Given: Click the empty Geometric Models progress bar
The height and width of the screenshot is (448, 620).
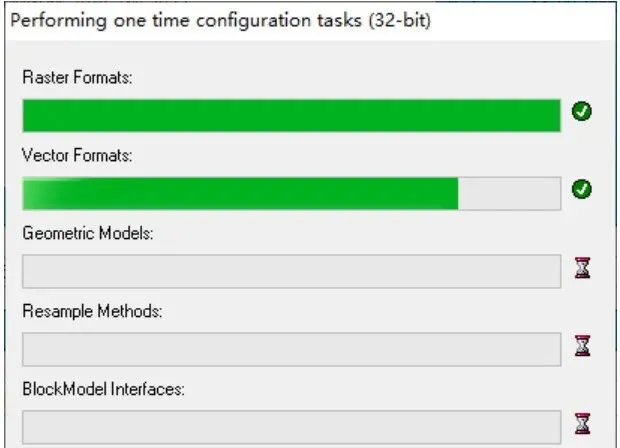Looking at the screenshot, I should 290,271.
